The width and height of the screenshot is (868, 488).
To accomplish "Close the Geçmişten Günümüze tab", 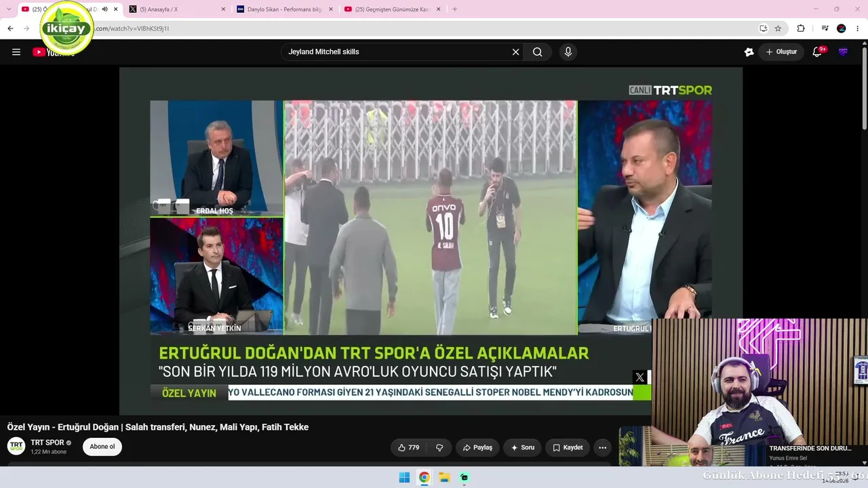I will pos(439,9).
